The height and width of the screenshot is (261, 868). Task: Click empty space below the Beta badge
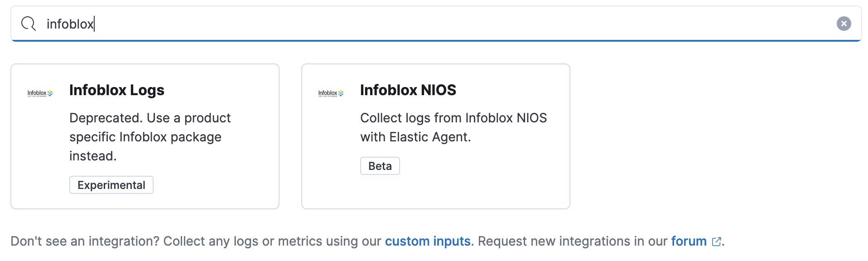click(x=435, y=193)
